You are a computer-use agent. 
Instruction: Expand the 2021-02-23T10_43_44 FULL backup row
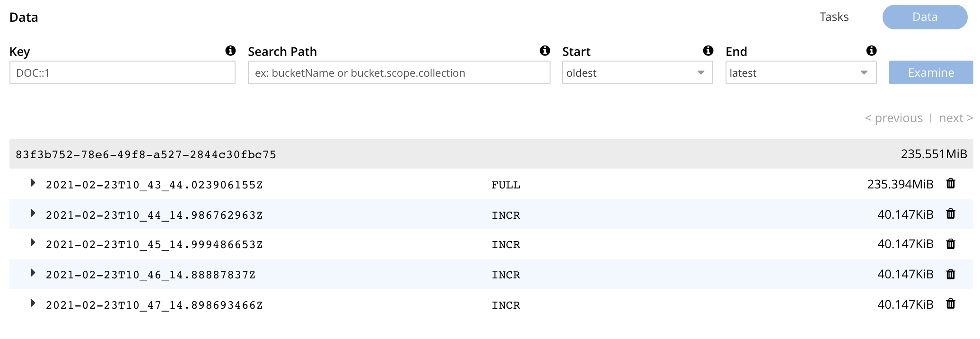(33, 183)
